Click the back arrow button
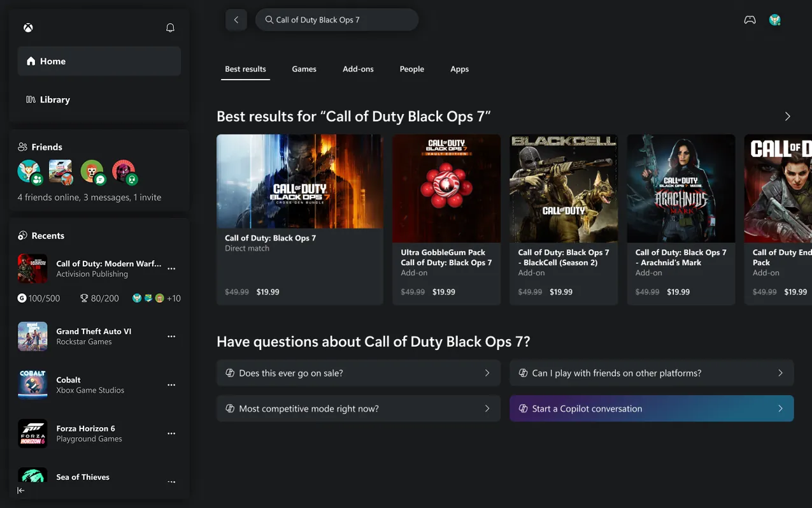 point(236,20)
